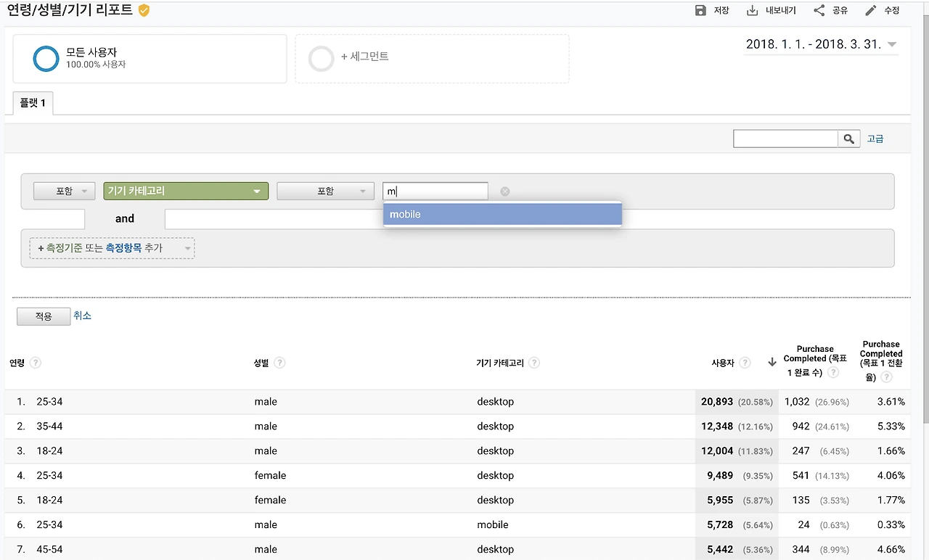The image size is (929, 560).
Task: Choose mobile from autocomplete suggestions
Action: 502,215
